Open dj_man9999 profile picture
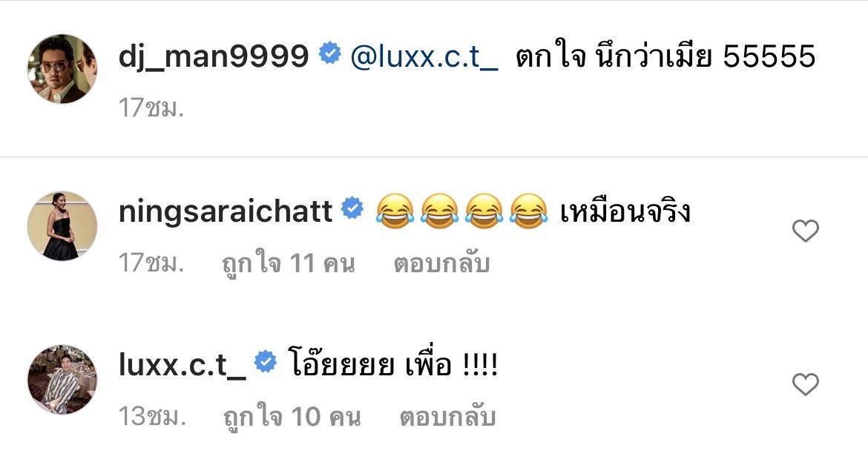This screenshot has width=868, height=471. tap(62, 69)
